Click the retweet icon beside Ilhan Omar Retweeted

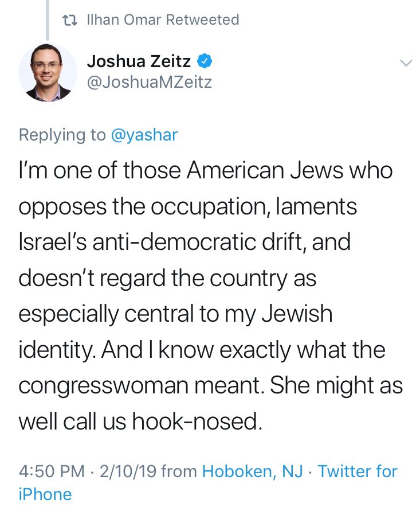(70, 21)
